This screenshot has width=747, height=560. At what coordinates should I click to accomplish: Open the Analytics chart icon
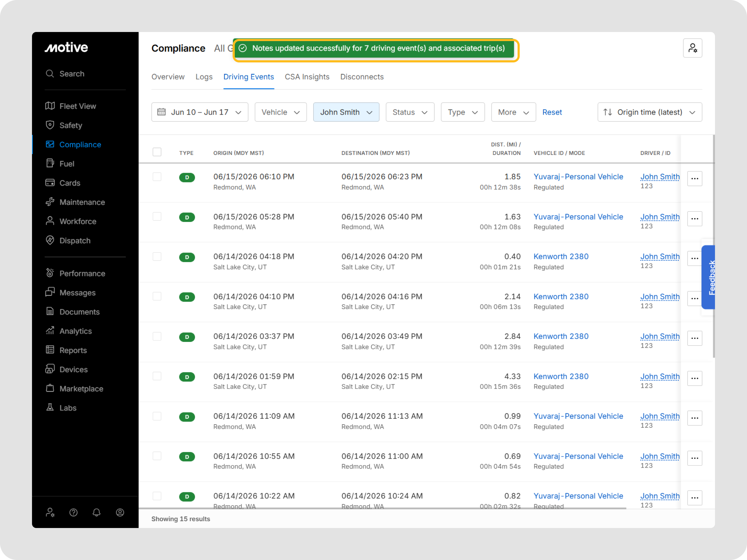click(50, 330)
